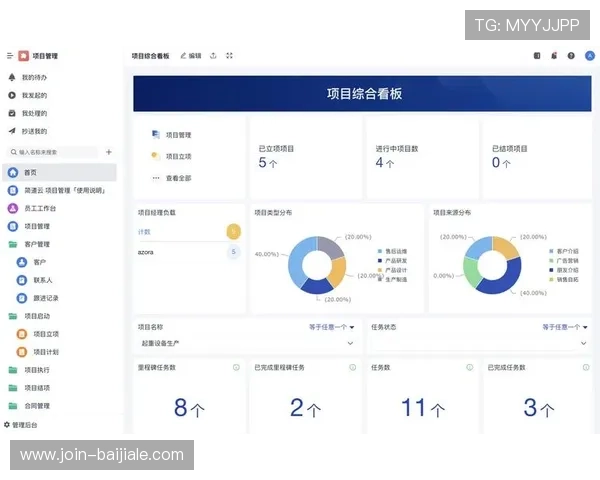Open 简道云 项目管理「使用说明」 page
Image resolution: width=600 pixels, height=480 pixels.
[57, 190]
